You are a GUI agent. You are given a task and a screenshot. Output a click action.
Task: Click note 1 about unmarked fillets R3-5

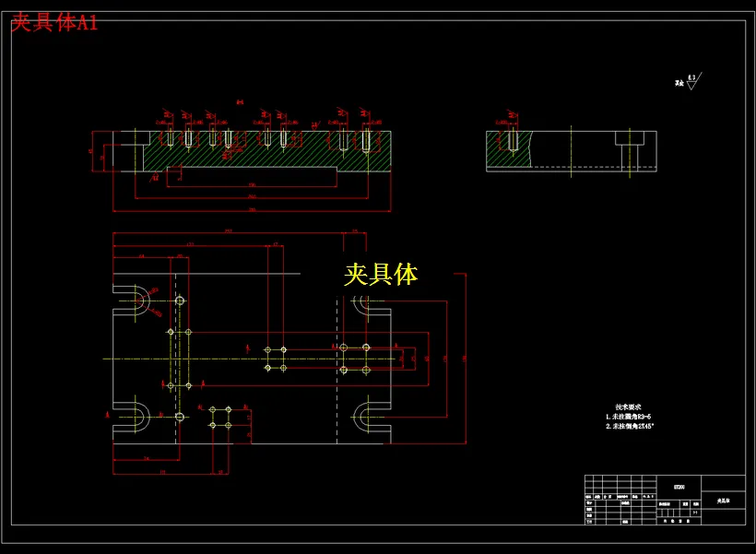point(630,416)
